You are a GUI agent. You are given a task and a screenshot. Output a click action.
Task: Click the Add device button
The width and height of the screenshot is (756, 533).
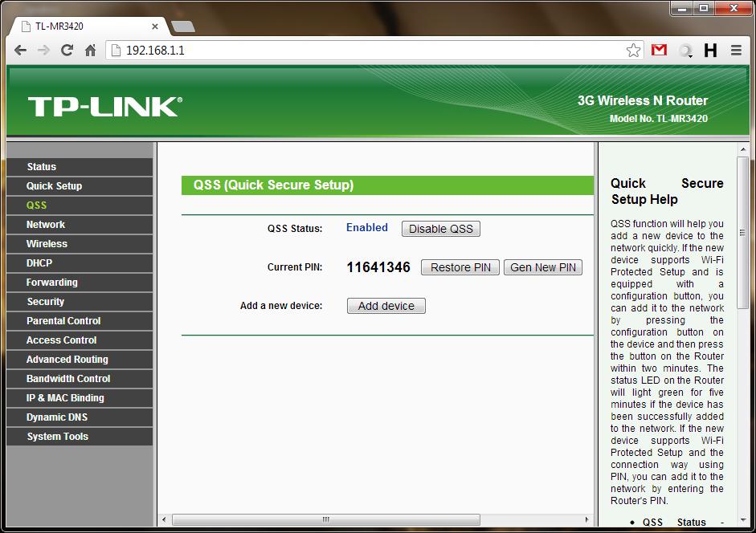pyautogui.click(x=386, y=306)
